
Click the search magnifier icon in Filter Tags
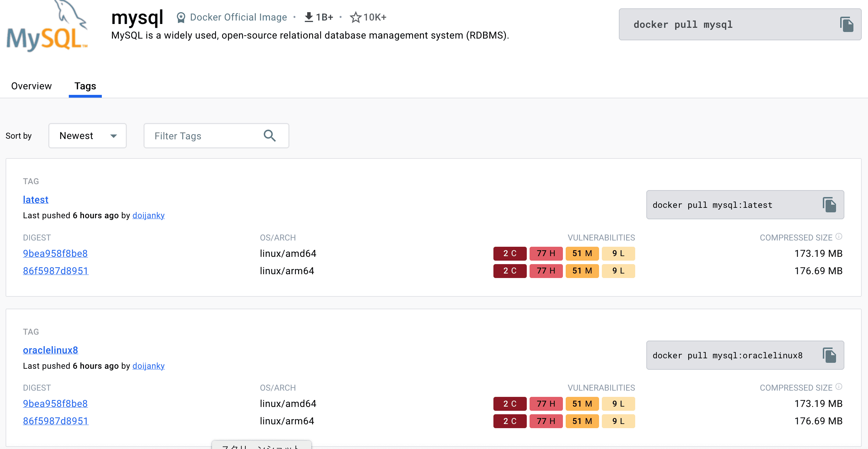[x=270, y=136]
